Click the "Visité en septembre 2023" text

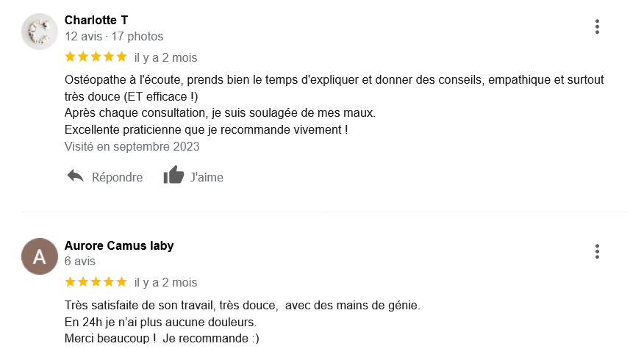point(132,146)
